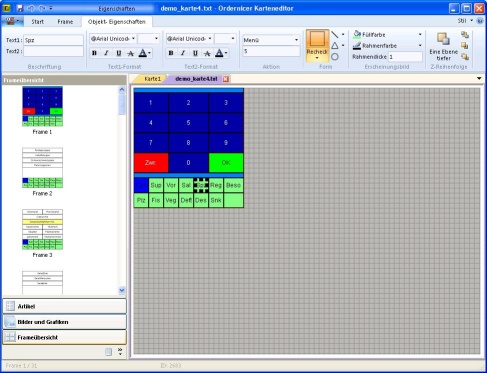
Task: Move object with Eine Ebene tiefer
Action: [x=443, y=46]
